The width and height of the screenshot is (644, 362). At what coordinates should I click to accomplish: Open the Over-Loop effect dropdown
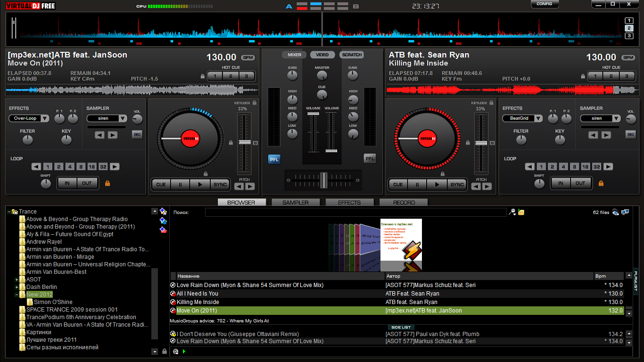[45, 118]
